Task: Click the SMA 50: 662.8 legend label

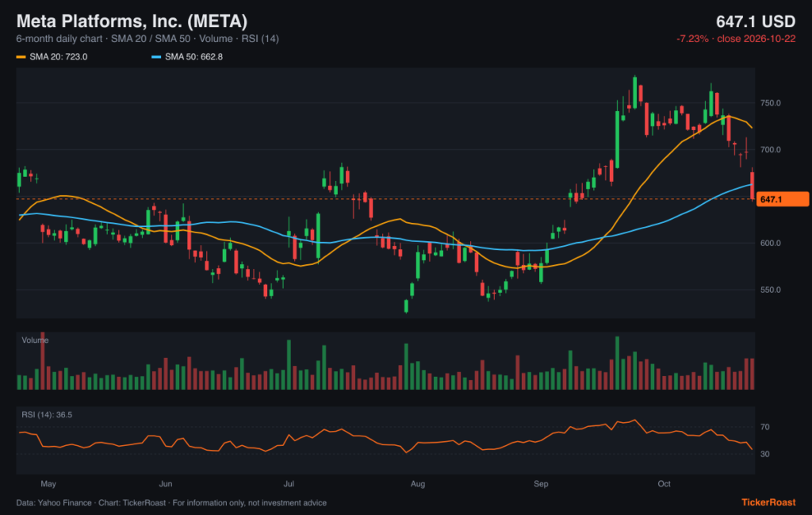Action: 193,57
